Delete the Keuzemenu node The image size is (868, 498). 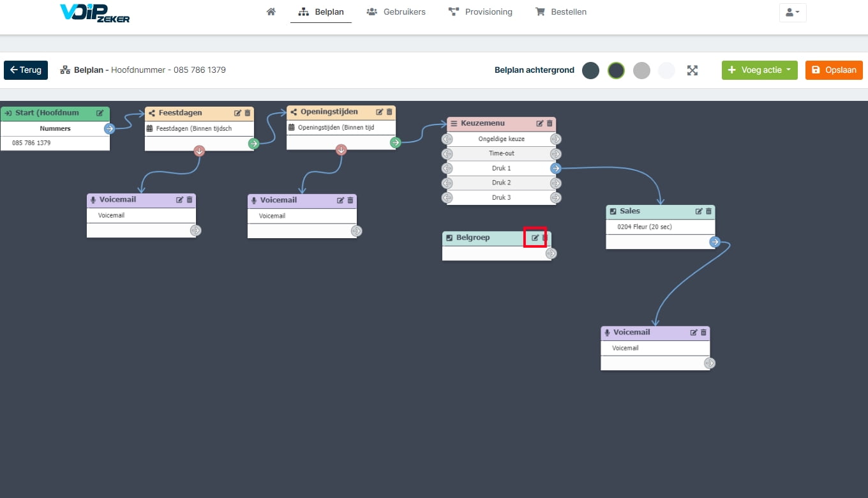pos(550,123)
